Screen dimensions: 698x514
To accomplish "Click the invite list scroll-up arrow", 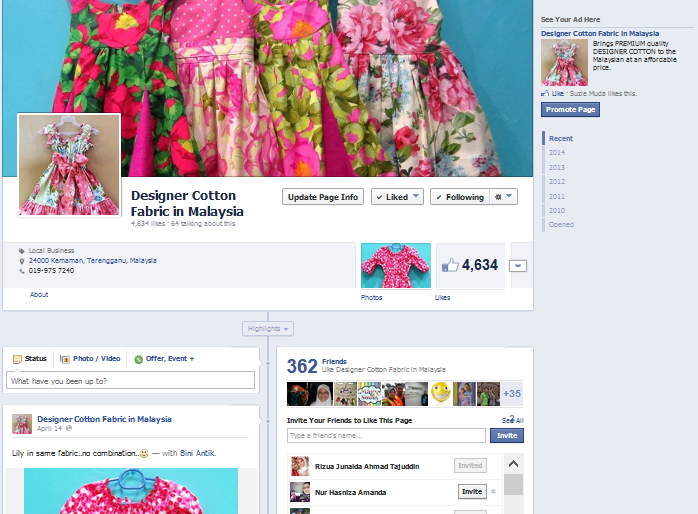I will coord(513,464).
